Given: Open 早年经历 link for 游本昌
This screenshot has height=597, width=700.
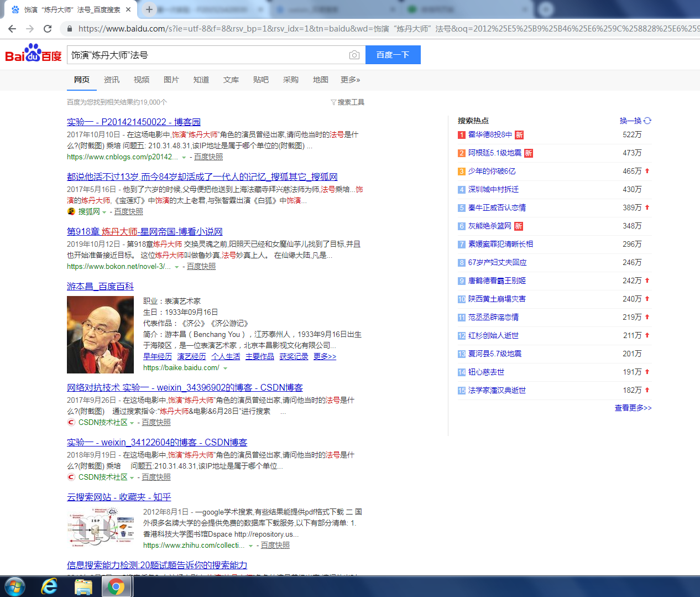Looking at the screenshot, I should pyautogui.click(x=158, y=356).
